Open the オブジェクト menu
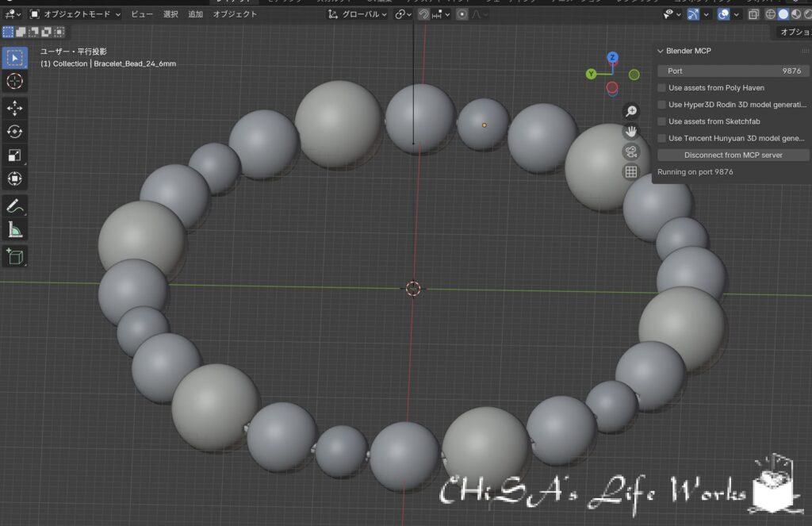This screenshot has width=812, height=526. pos(235,14)
